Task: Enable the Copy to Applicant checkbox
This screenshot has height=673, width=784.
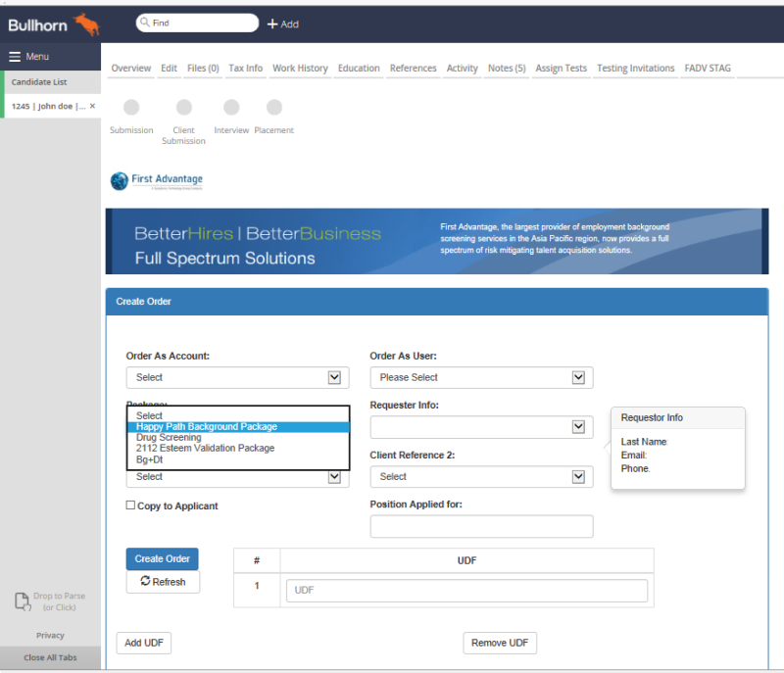Action: coord(129,504)
